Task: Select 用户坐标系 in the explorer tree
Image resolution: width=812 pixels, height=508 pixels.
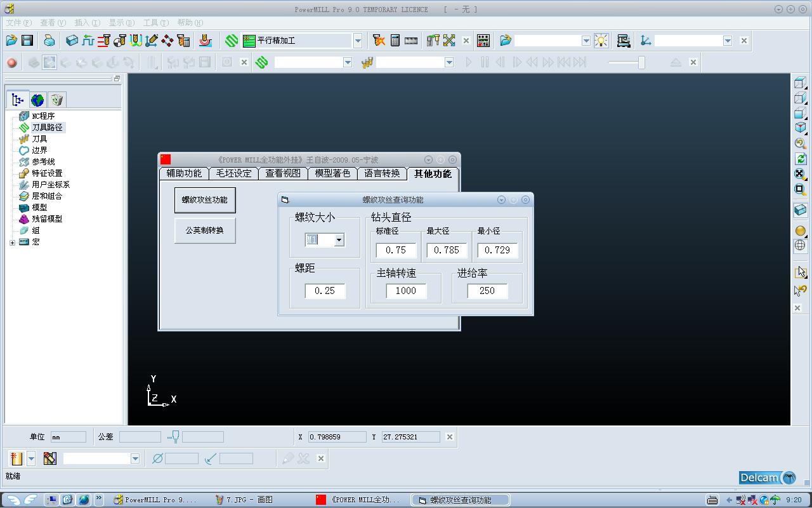Action: [51, 185]
